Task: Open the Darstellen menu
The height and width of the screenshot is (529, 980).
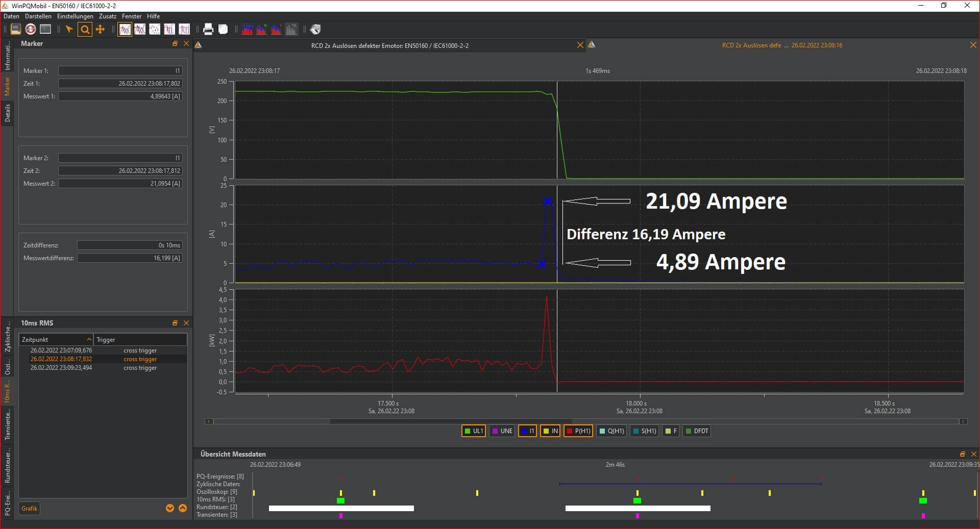Action: 38,16
